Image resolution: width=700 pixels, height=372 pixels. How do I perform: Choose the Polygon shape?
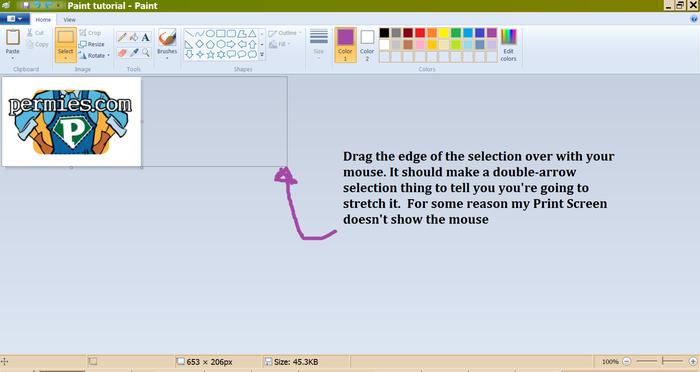242,33
